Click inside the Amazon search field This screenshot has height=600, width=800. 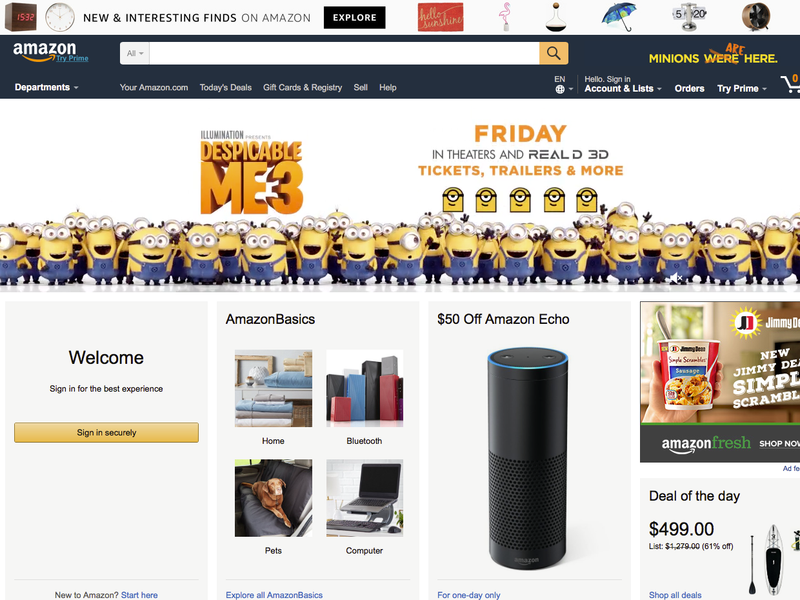(344, 53)
